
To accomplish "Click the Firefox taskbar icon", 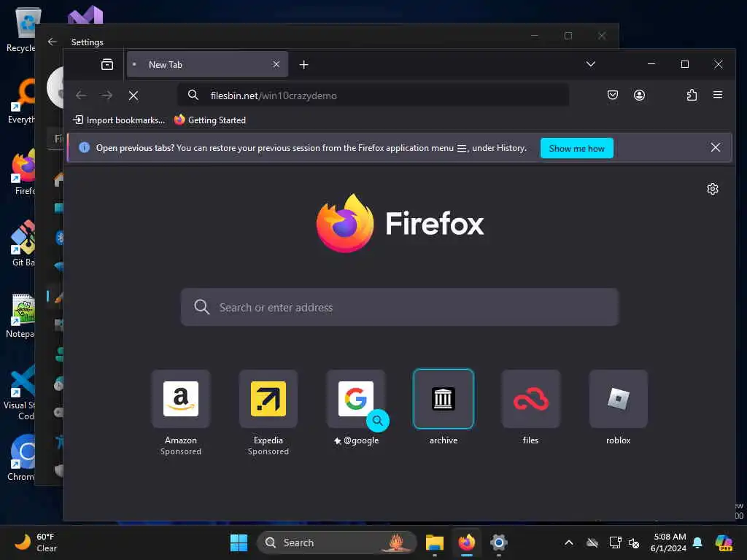I will pyautogui.click(x=467, y=542).
